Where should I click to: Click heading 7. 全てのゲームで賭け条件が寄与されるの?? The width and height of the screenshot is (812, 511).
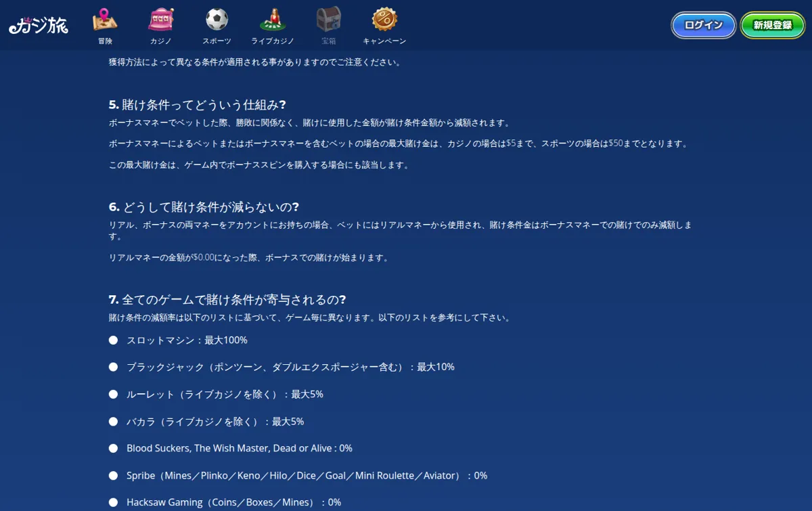click(x=227, y=300)
